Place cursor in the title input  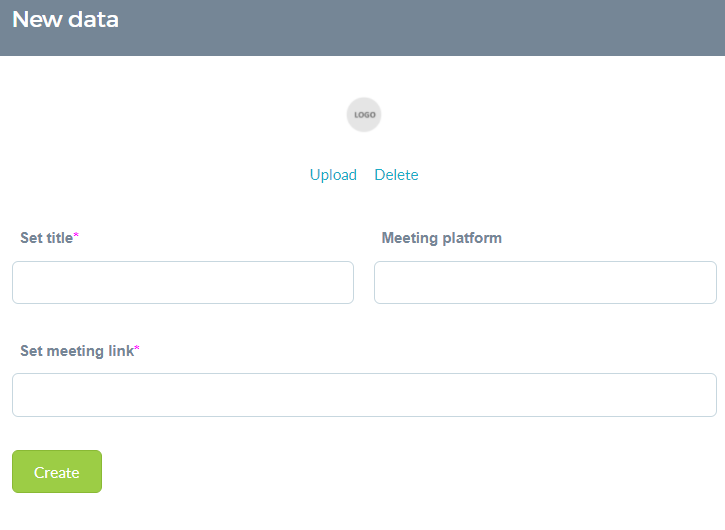(183, 283)
